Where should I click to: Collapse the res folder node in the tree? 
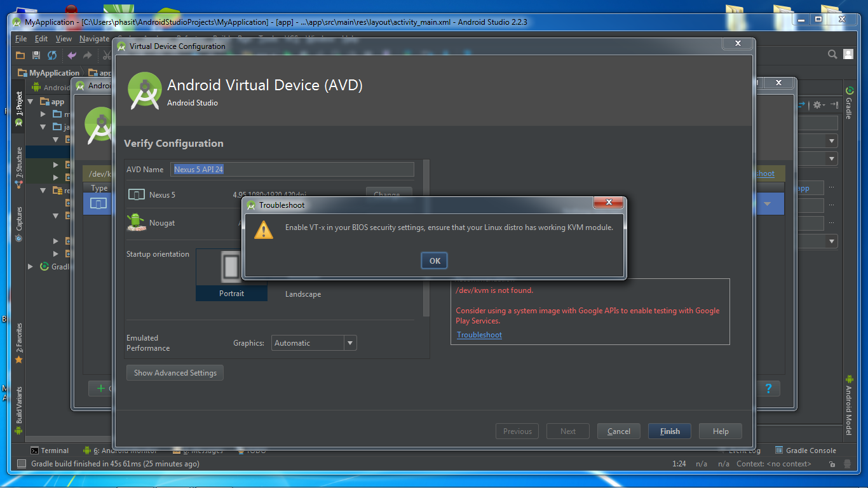click(43, 191)
